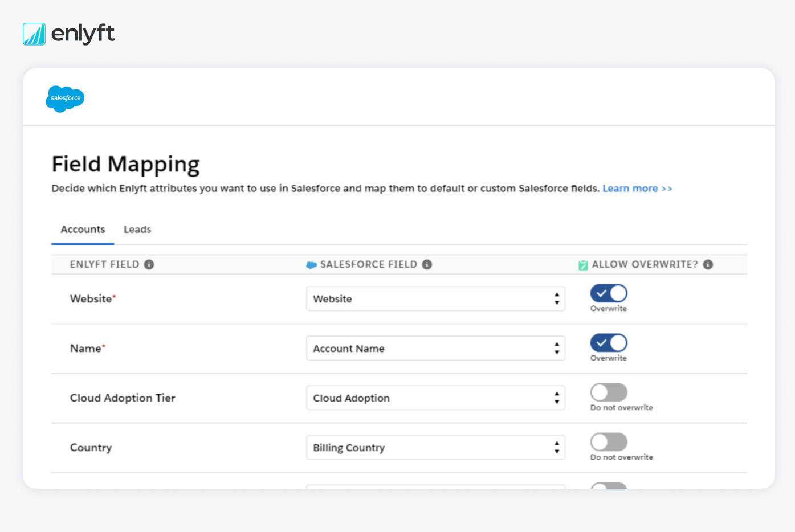Turn off overwrite toggle for Name field
This screenshot has height=532, width=795.
pyautogui.click(x=609, y=343)
